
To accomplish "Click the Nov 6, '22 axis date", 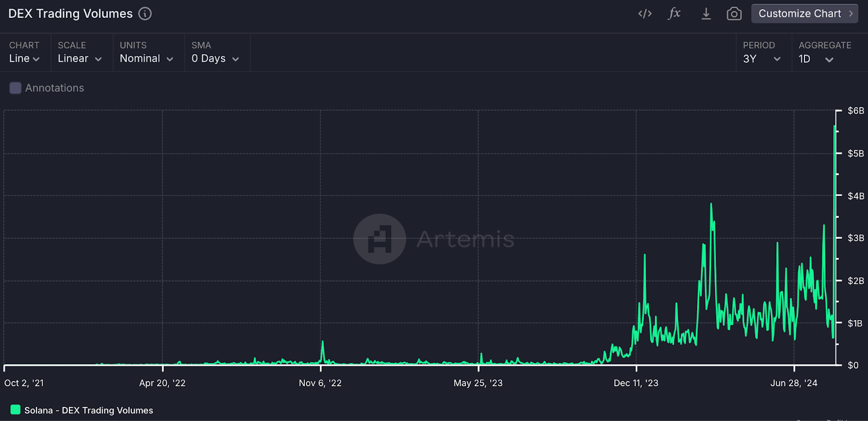I will tap(320, 383).
